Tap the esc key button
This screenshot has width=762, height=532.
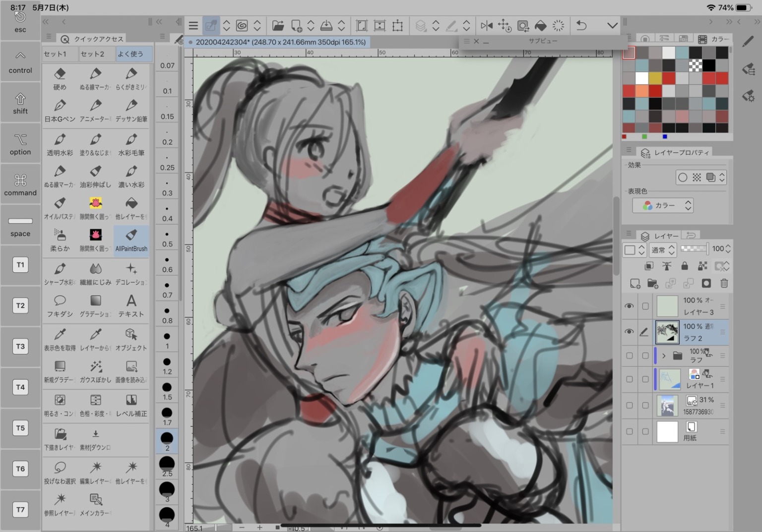tap(20, 23)
